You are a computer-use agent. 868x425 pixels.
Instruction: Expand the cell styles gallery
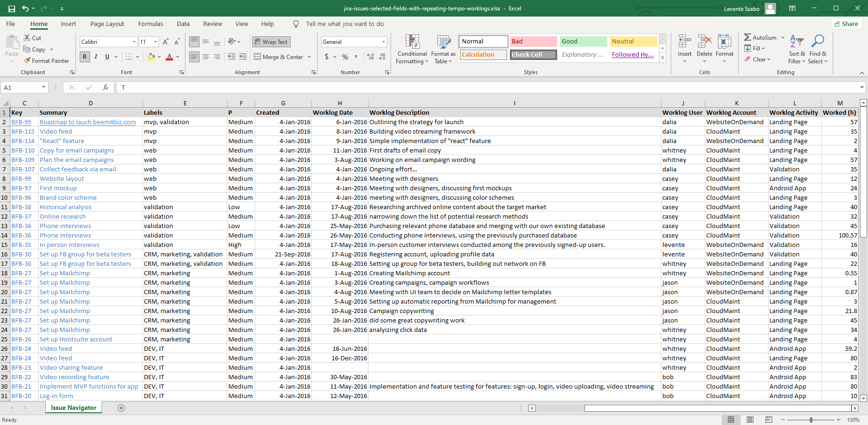(x=663, y=58)
